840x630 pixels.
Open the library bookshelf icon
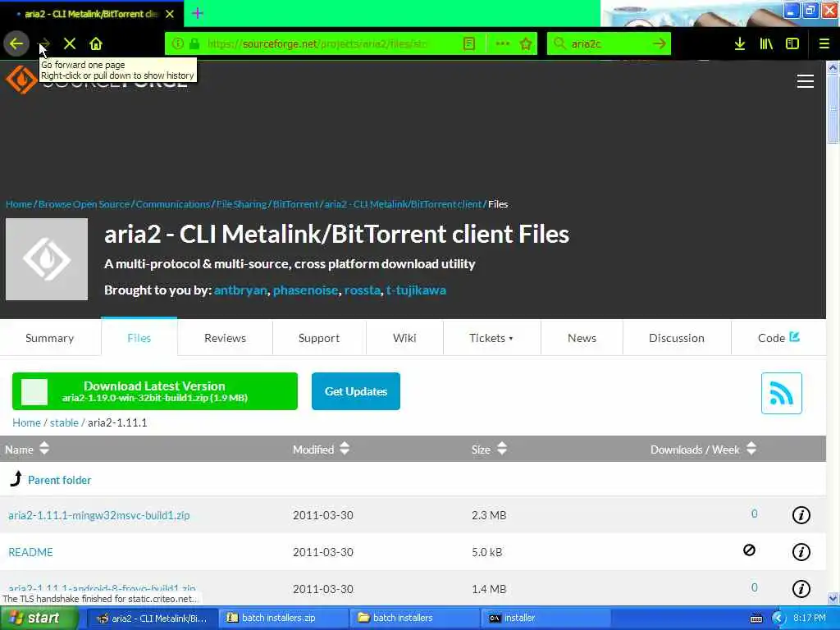pyautogui.click(x=766, y=43)
